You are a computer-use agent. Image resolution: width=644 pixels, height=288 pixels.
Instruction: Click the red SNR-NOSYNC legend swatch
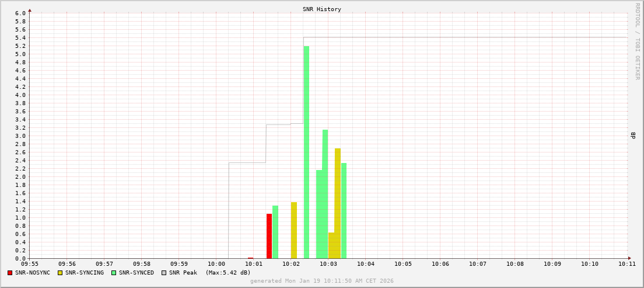pyautogui.click(x=10, y=273)
